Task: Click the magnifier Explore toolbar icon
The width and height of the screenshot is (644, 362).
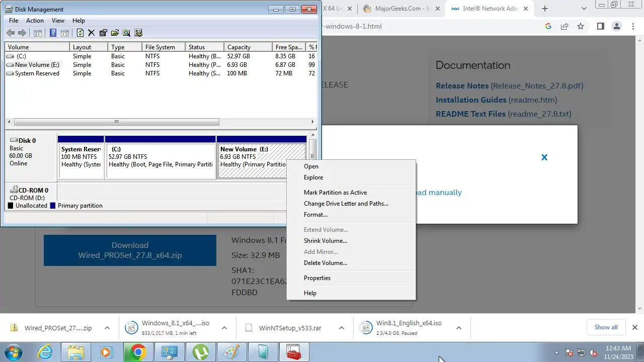Action: [x=126, y=33]
